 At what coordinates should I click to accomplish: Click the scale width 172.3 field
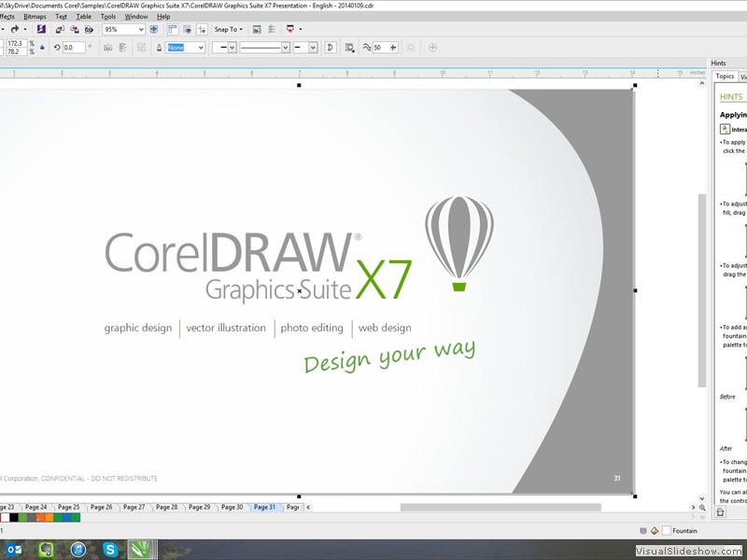click(x=16, y=43)
